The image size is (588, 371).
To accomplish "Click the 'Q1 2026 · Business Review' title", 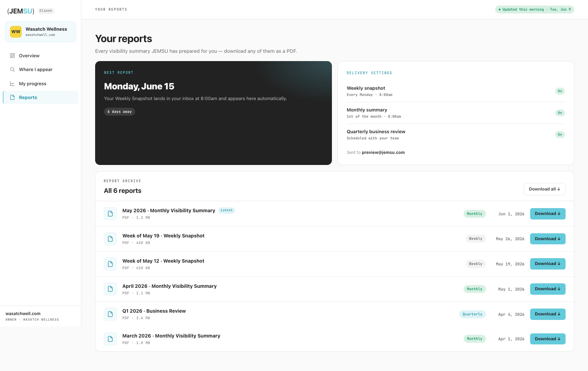I will [x=154, y=311].
